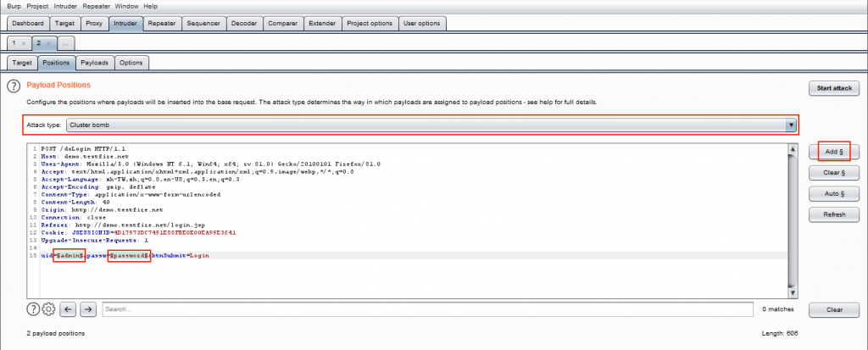Switch to the Decoder tab

click(244, 23)
